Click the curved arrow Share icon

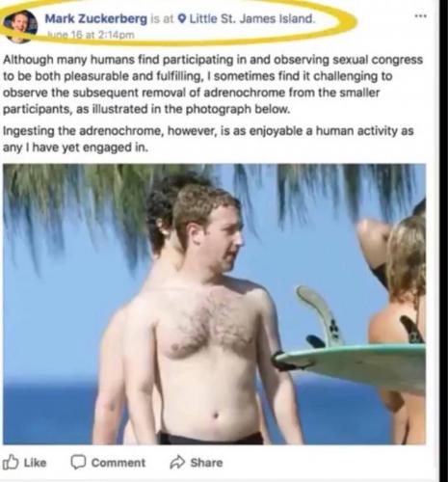tap(177, 463)
